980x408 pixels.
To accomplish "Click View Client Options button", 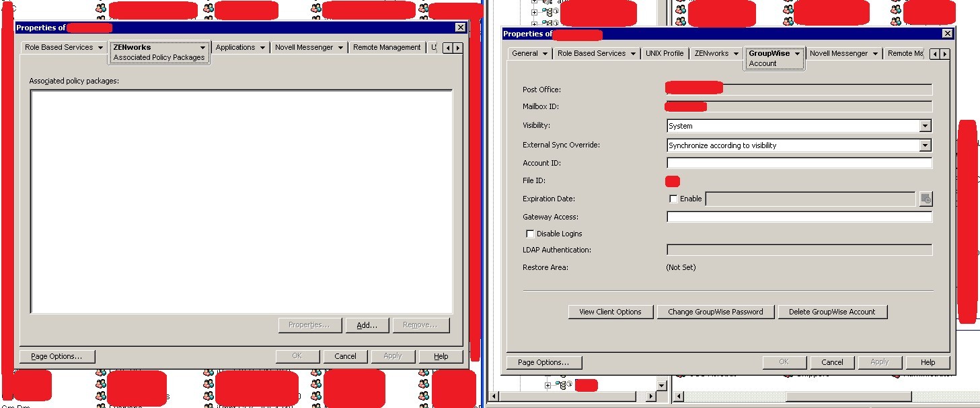I will pos(610,312).
